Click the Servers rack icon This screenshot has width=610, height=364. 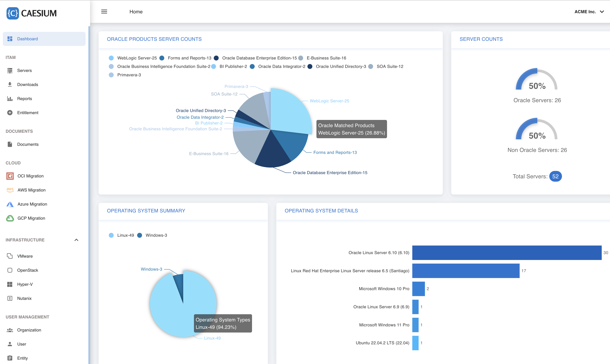(x=10, y=70)
